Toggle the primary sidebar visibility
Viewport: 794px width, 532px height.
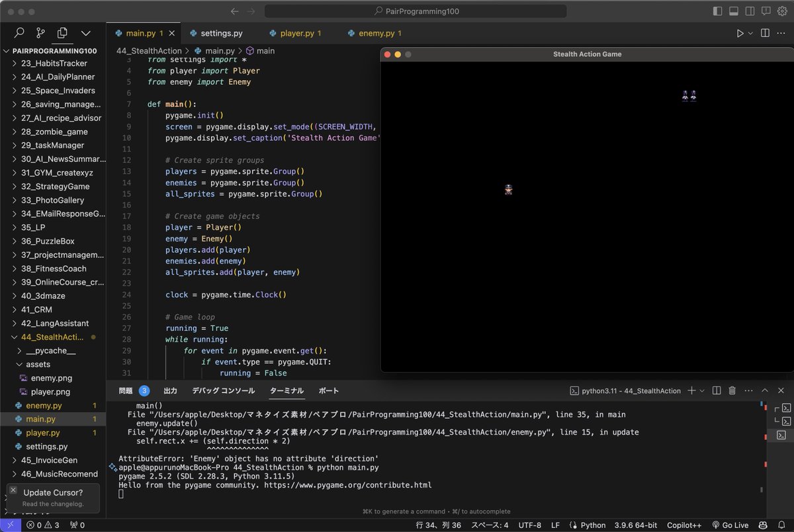[718, 11]
